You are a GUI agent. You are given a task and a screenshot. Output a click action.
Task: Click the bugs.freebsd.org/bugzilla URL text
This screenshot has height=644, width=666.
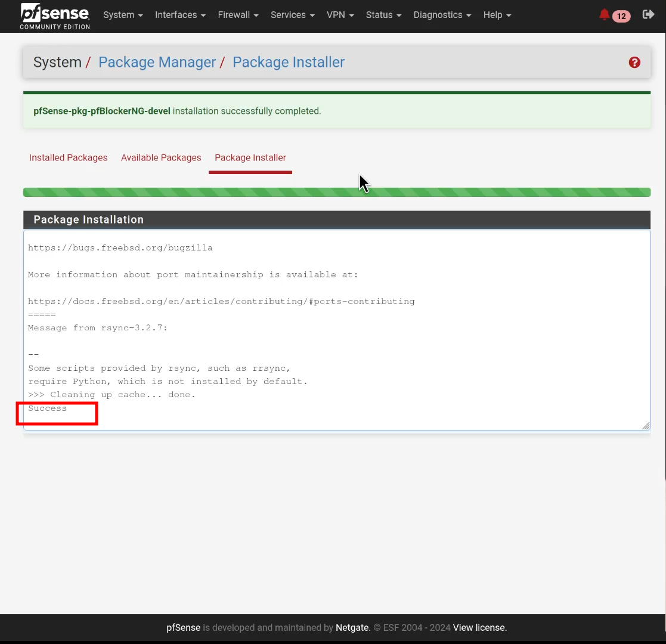click(120, 247)
